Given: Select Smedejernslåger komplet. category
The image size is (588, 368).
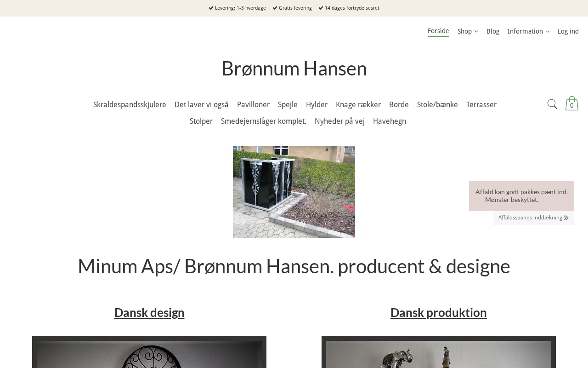Looking at the screenshot, I should (264, 121).
